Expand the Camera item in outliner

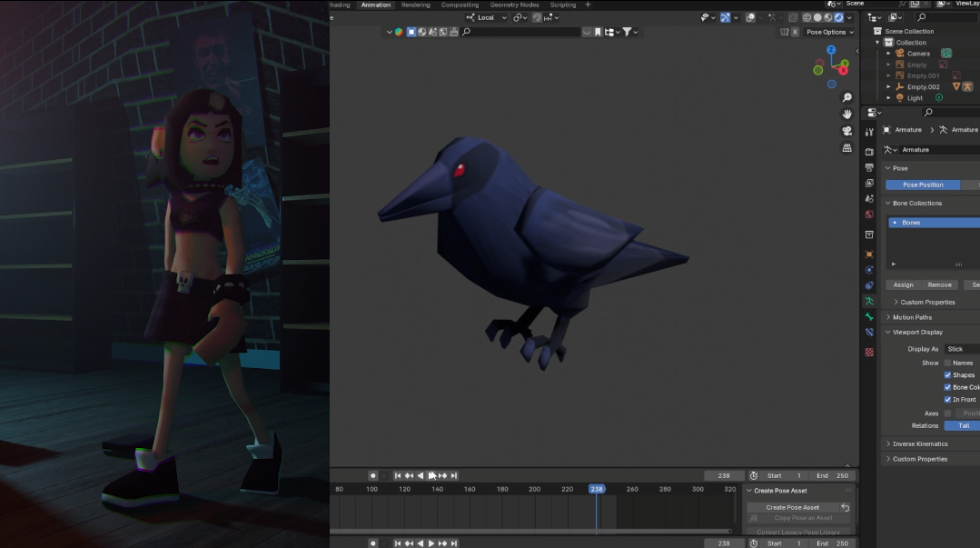pos(889,54)
